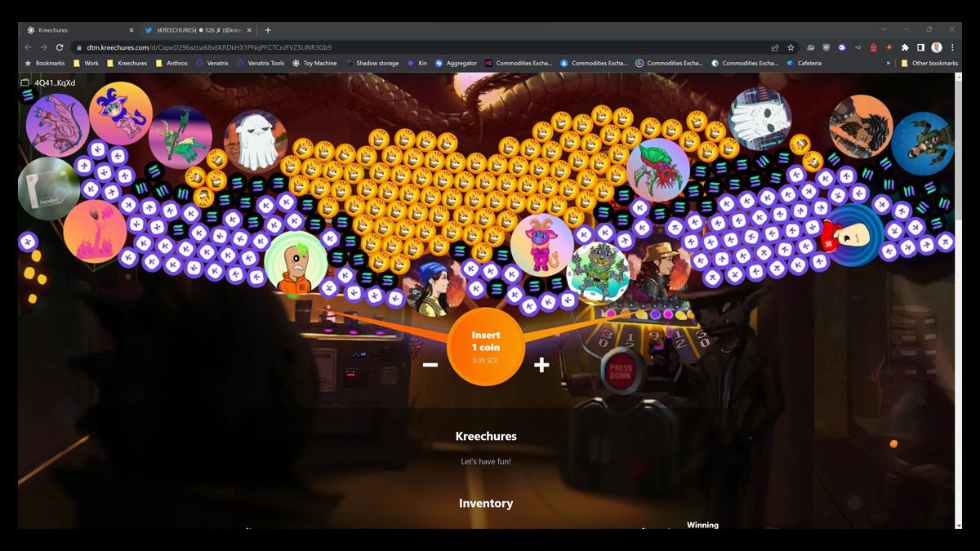Image resolution: width=980 pixels, height=551 pixels.
Task: Reload the current page
Action: point(60,47)
